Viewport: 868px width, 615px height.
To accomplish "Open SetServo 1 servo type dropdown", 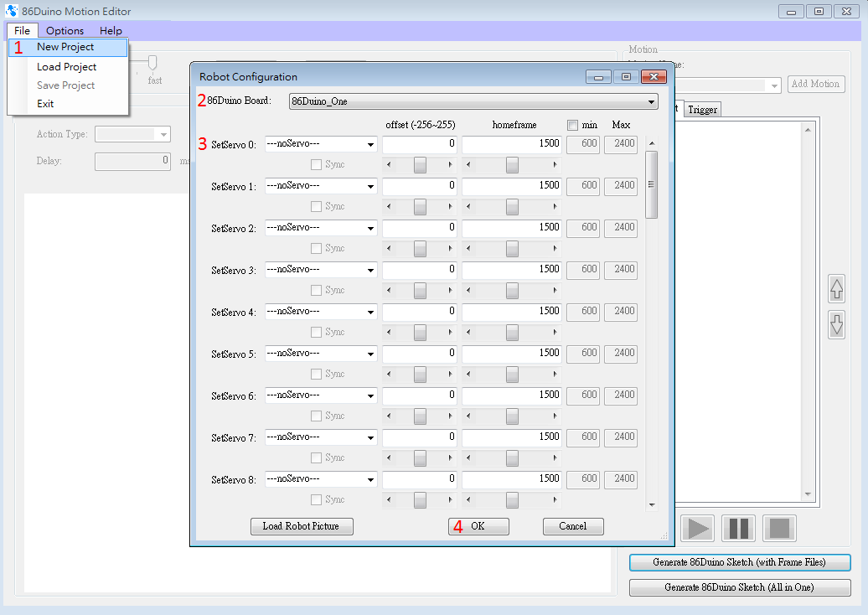I will 321,186.
